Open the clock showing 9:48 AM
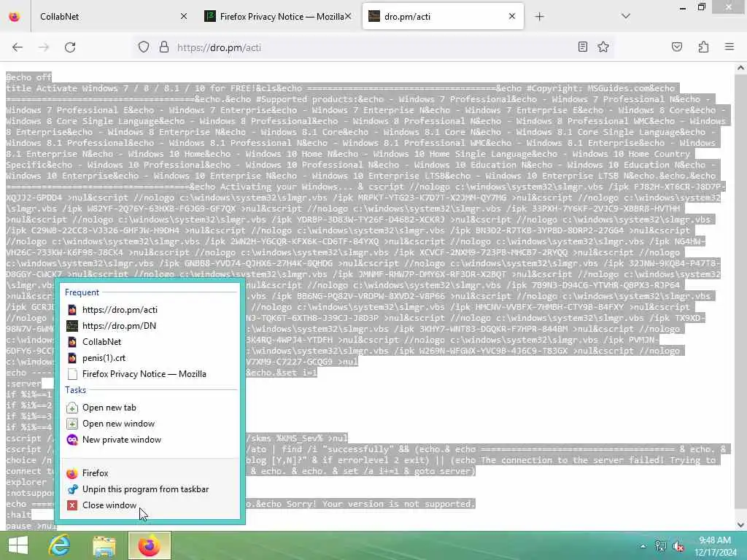 tap(715, 545)
